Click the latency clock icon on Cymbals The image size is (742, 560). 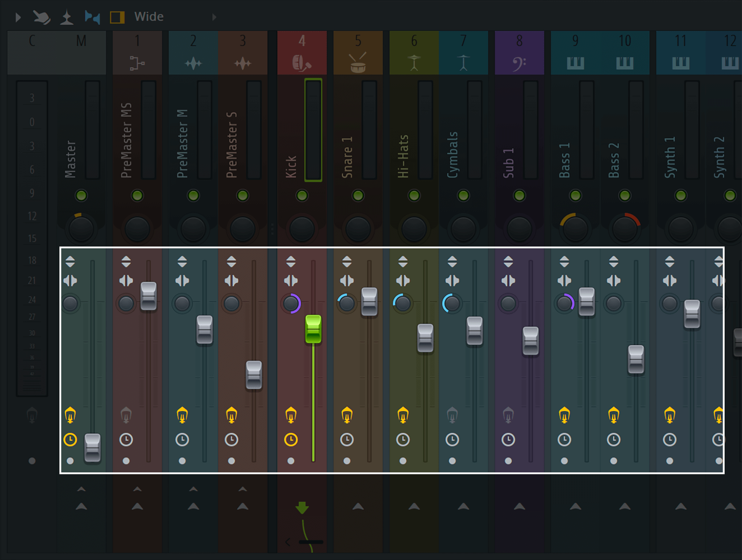point(452,439)
